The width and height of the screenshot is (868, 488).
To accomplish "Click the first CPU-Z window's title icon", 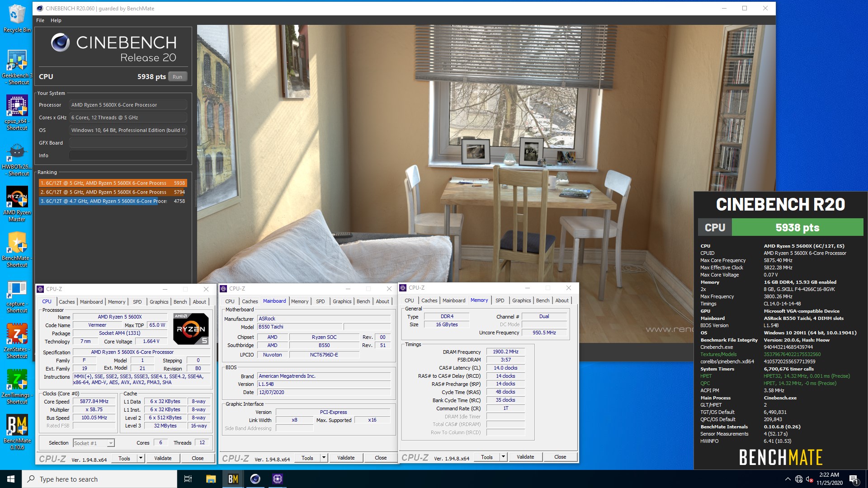I will click(x=40, y=289).
